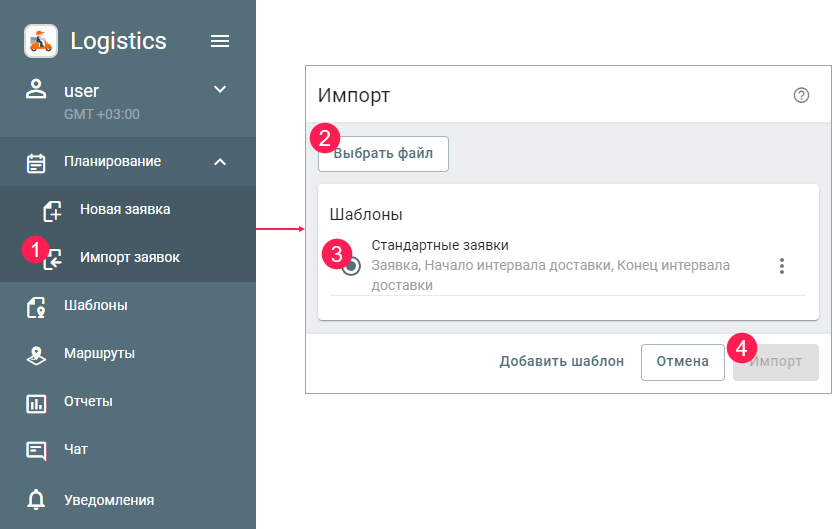Open help question mark in Импорт dialog
Viewport: 832px width, 529px height.
pos(801,96)
